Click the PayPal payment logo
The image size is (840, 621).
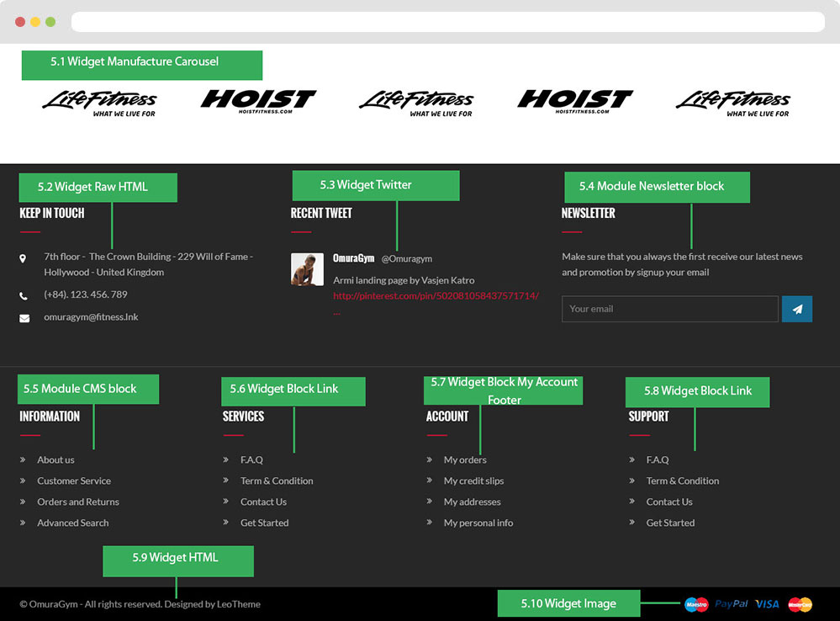732,604
